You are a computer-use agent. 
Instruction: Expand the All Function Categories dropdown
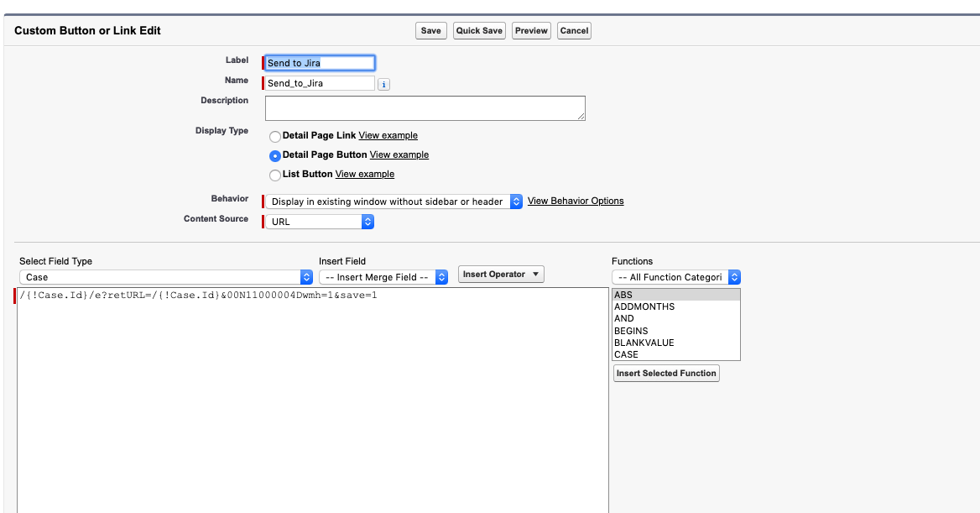(676, 277)
